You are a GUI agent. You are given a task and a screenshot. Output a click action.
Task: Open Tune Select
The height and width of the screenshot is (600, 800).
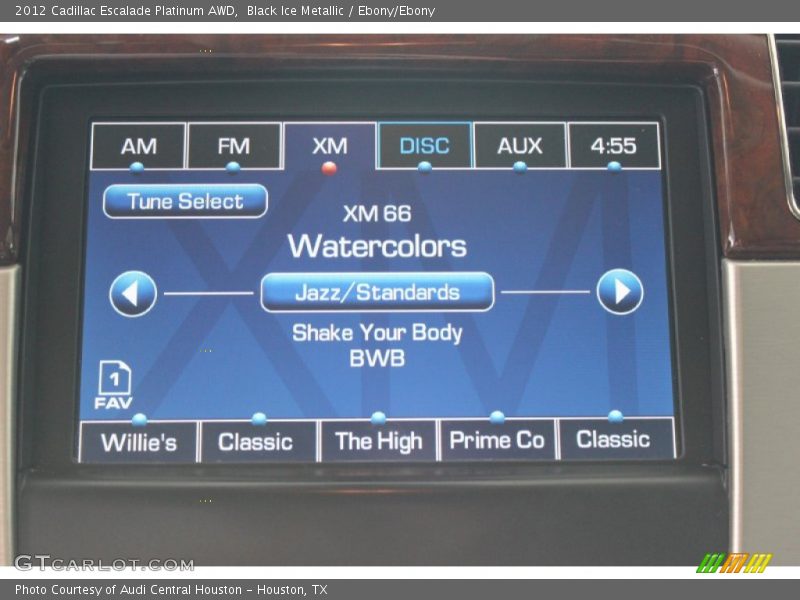click(185, 201)
